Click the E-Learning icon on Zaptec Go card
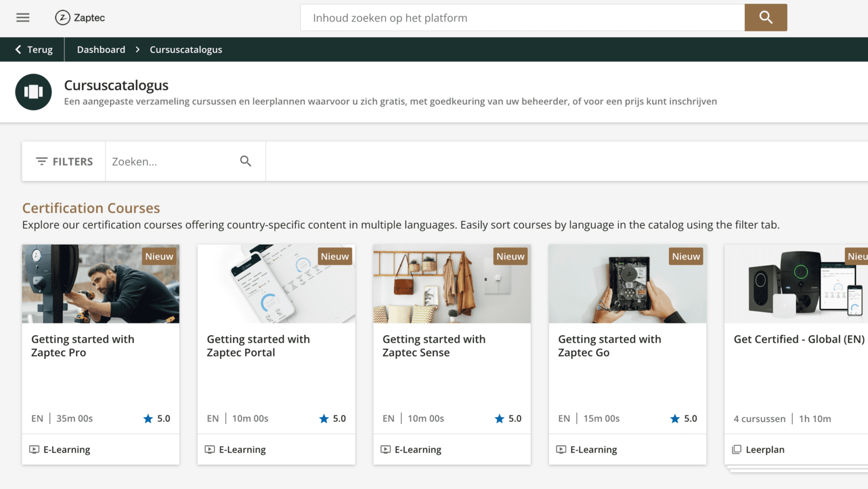Image resolution: width=868 pixels, height=489 pixels. point(561,449)
